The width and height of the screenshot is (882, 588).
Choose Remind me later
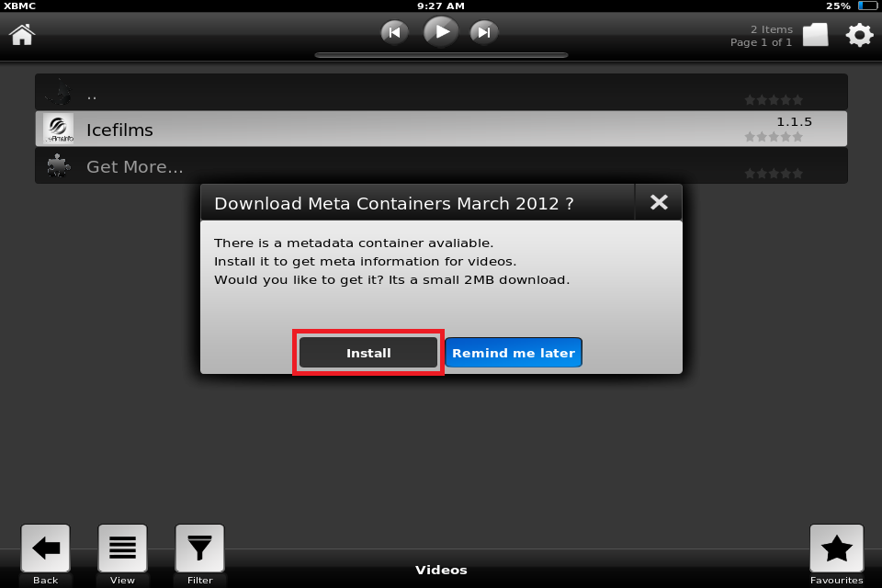[514, 353]
